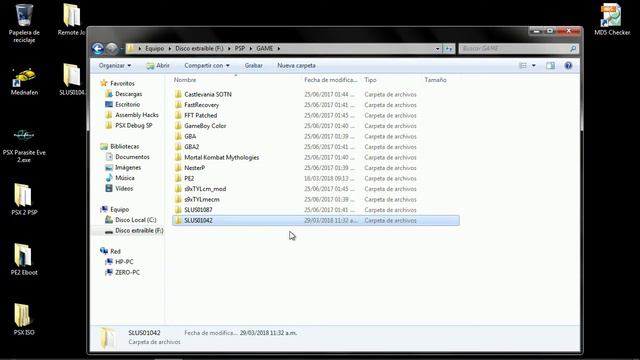Image resolution: width=640 pixels, height=360 pixels.
Task: Expand the arrow after GAME in breadcrumb
Action: [x=279, y=49]
